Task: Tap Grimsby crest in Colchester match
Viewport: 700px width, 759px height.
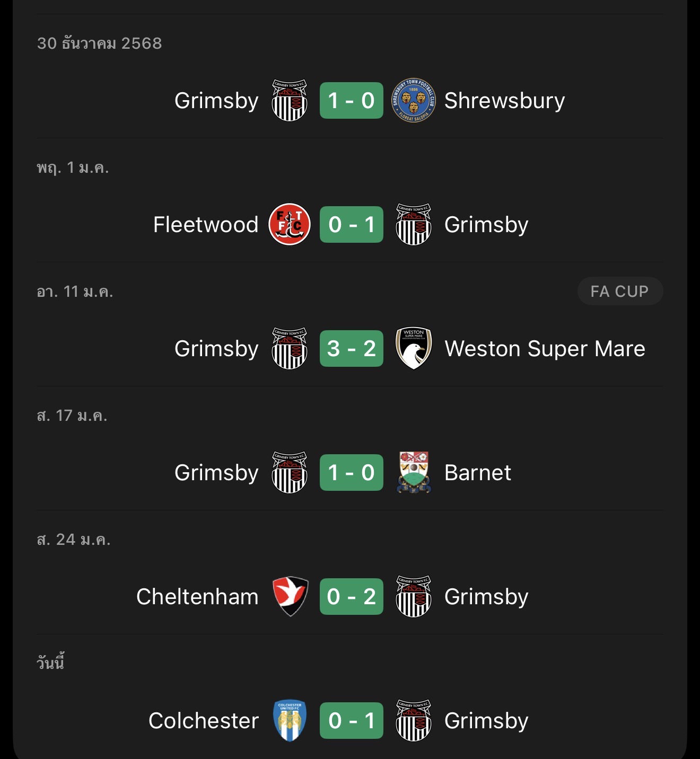Action: tap(413, 720)
